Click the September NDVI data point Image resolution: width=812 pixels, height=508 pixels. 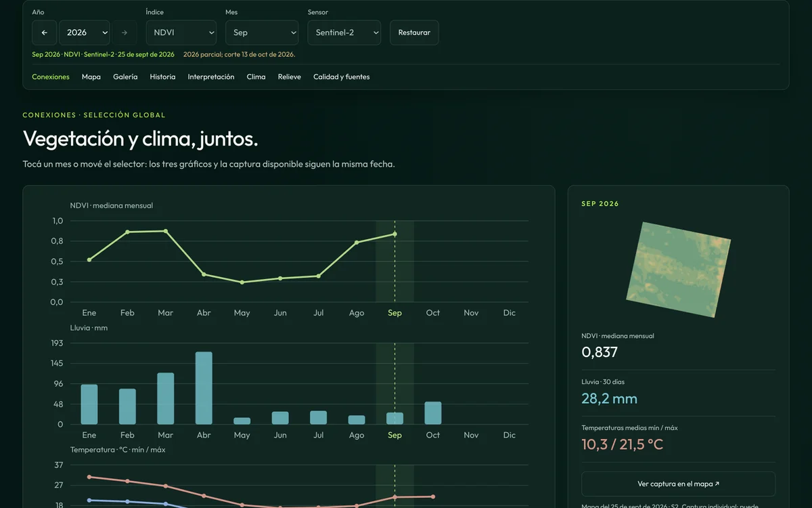[395, 234]
